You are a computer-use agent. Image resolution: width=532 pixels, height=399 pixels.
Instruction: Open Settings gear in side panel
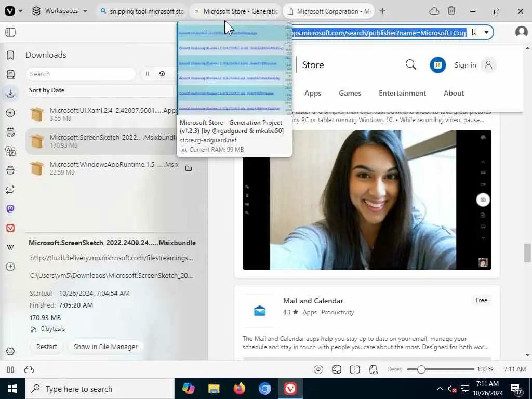pyautogui.click(x=10, y=351)
